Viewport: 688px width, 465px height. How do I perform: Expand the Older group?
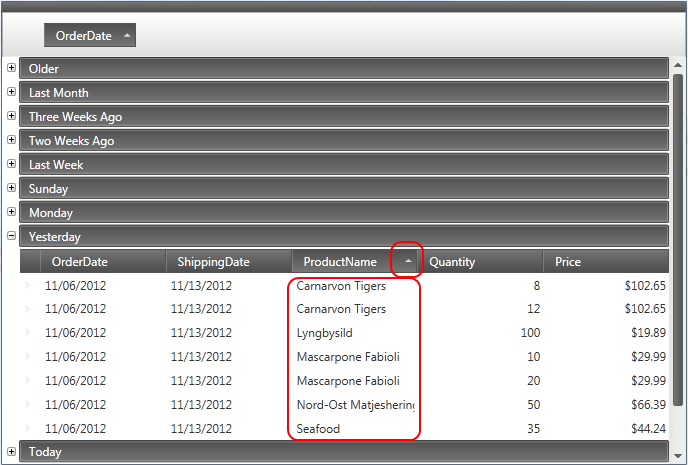pos(11,68)
